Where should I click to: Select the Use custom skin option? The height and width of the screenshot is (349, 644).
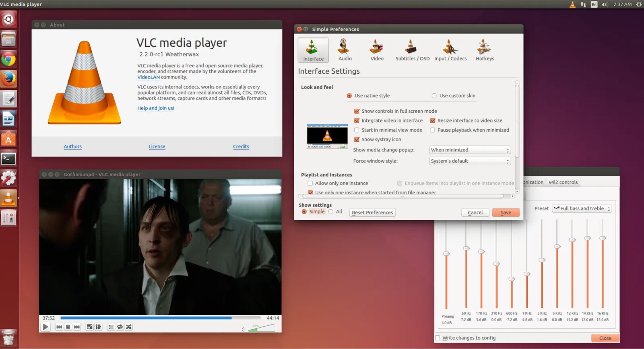coord(454,96)
